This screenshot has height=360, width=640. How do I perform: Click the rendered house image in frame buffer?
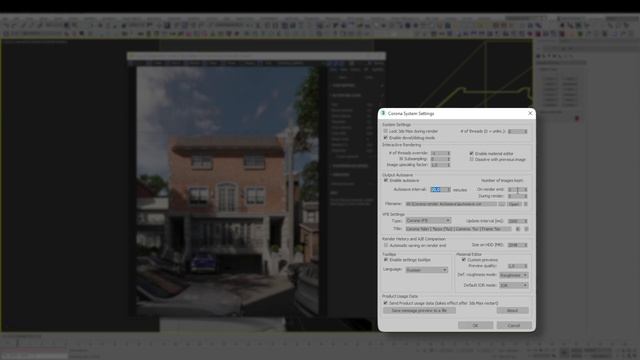228,191
